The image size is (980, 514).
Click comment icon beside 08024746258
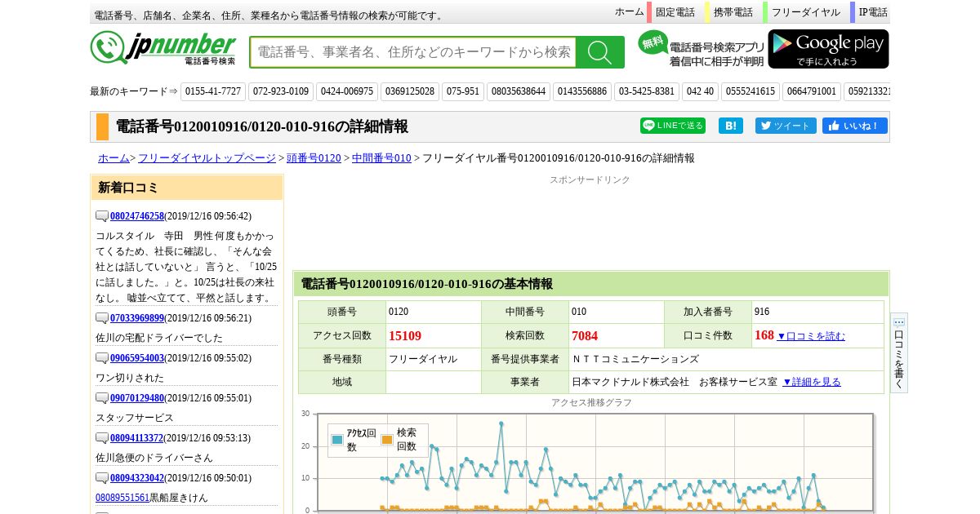click(x=102, y=216)
